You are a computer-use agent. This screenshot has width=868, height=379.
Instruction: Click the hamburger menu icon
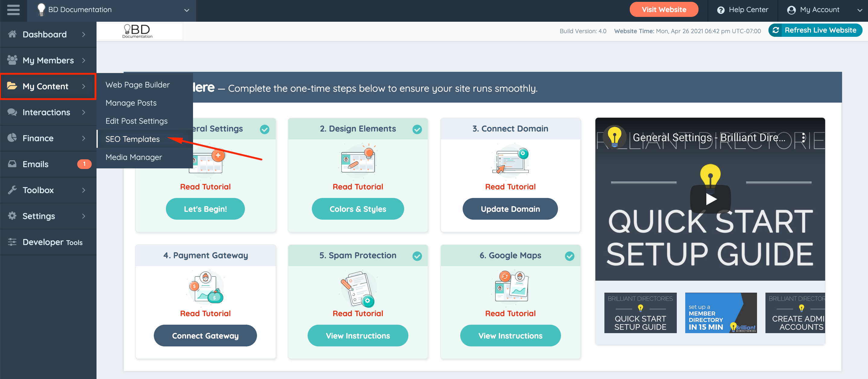coord(13,9)
